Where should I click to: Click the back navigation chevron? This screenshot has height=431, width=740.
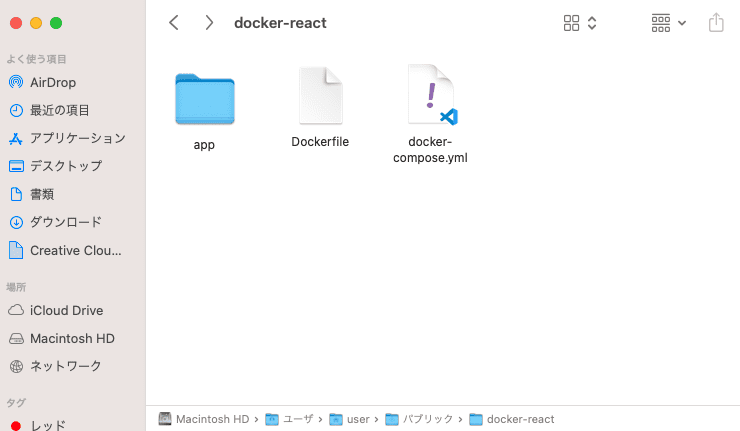point(174,22)
